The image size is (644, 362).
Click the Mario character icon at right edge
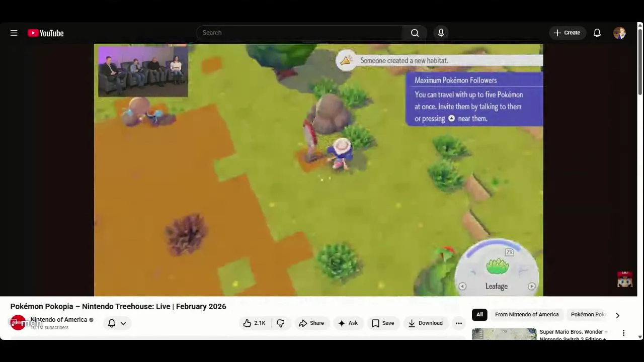(x=625, y=279)
